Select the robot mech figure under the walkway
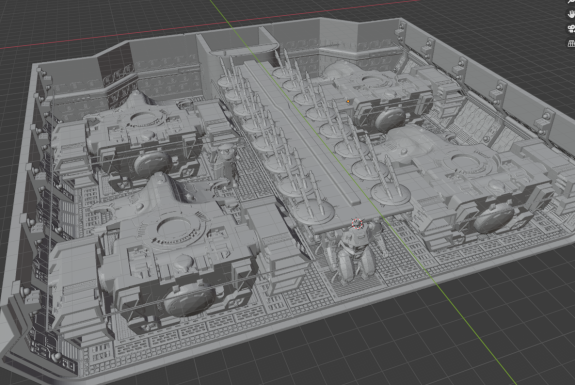 click(355, 253)
